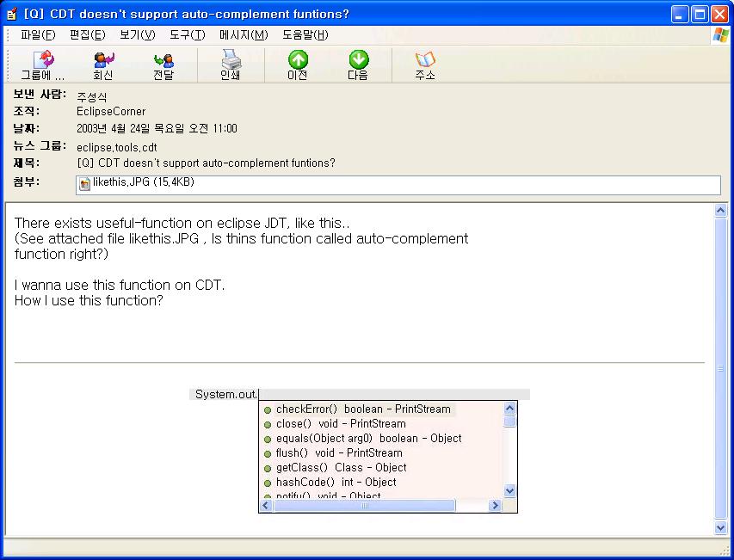Screen dimensions: 734x560
Task: Click the text 'I wanna use this function on CDT.'
Action: point(120,285)
